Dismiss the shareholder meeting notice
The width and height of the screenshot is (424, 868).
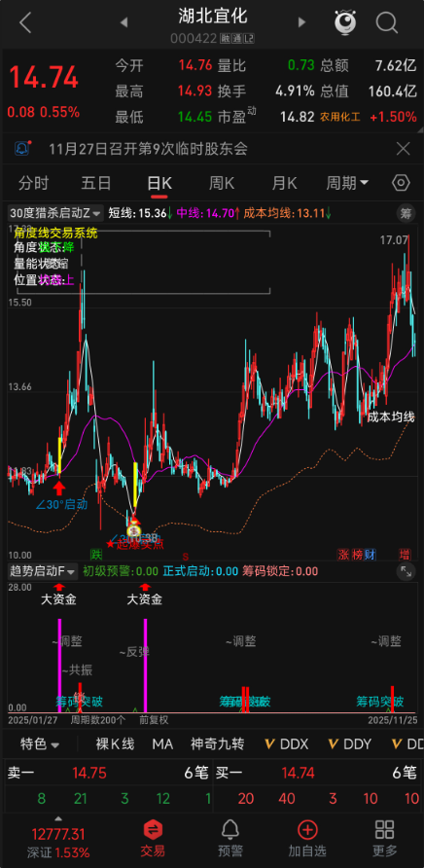tap(403, 148)
